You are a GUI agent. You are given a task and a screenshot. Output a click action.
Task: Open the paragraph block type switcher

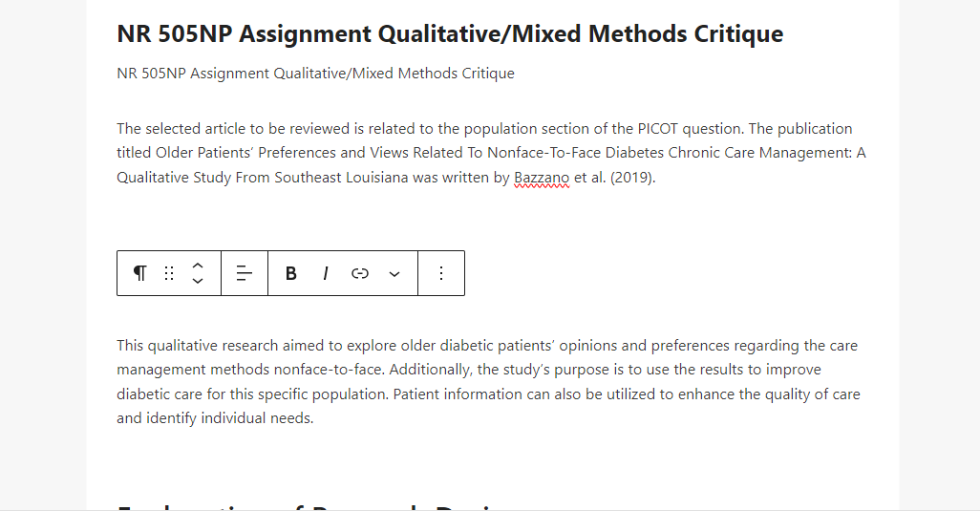140,273
